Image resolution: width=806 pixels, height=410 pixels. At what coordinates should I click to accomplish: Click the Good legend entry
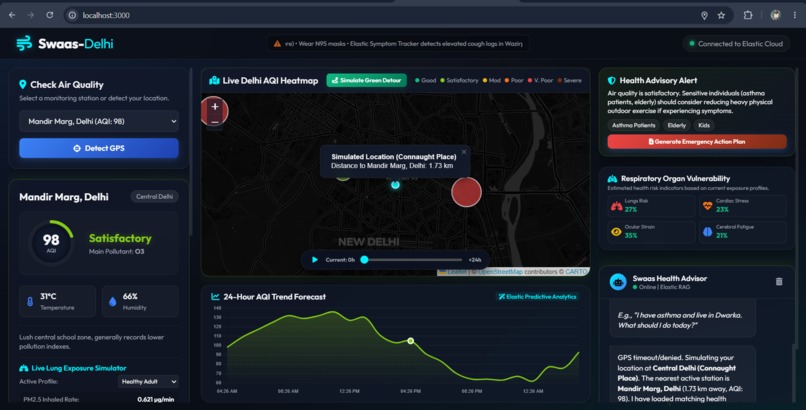[425, 81]
